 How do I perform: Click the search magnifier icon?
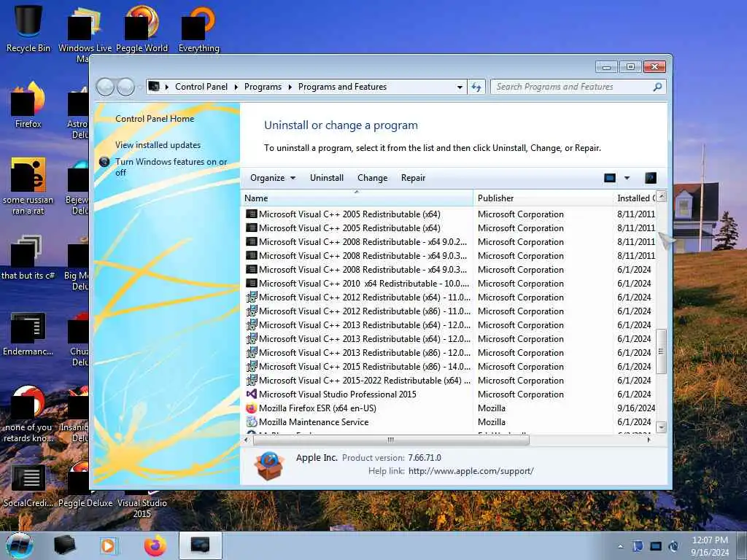point(657,87)
